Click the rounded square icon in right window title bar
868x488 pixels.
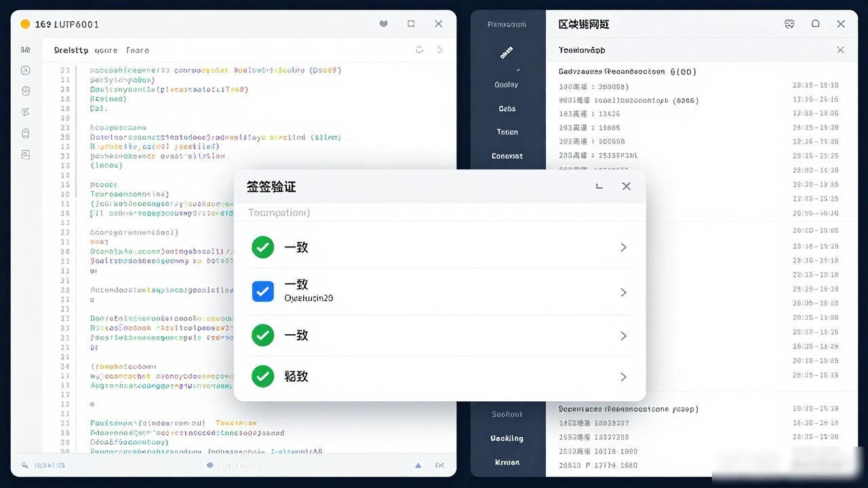point(816,24)
